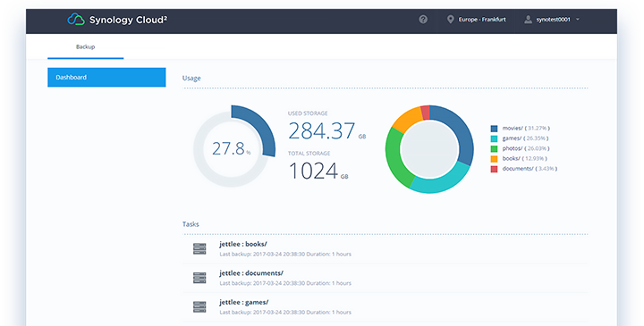Click the user avatar icon
Image resolution: width=644 pixels, height=326 pixels.
(529, 20)
